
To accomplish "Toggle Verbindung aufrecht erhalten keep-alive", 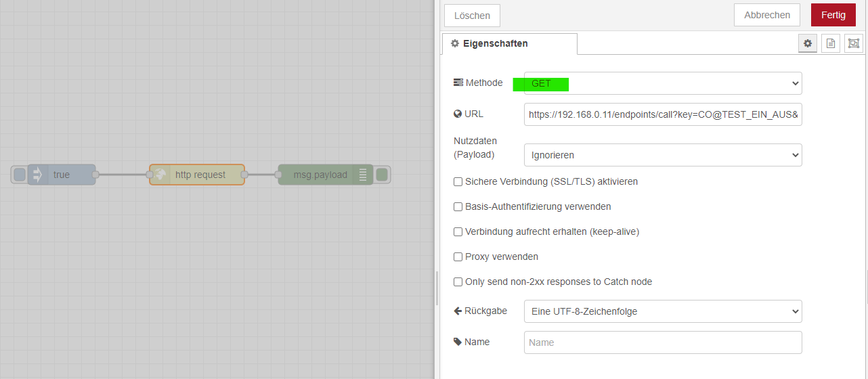I will pos(458,231).
